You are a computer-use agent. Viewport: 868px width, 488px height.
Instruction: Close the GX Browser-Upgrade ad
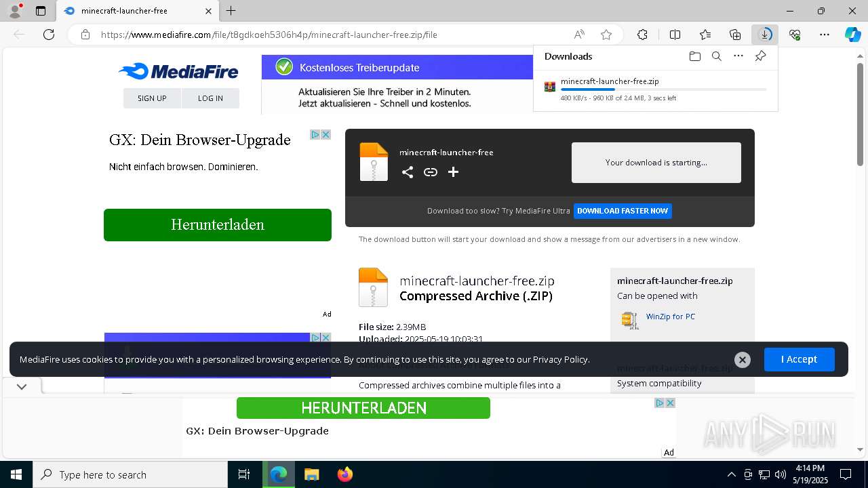click(325, 135)
